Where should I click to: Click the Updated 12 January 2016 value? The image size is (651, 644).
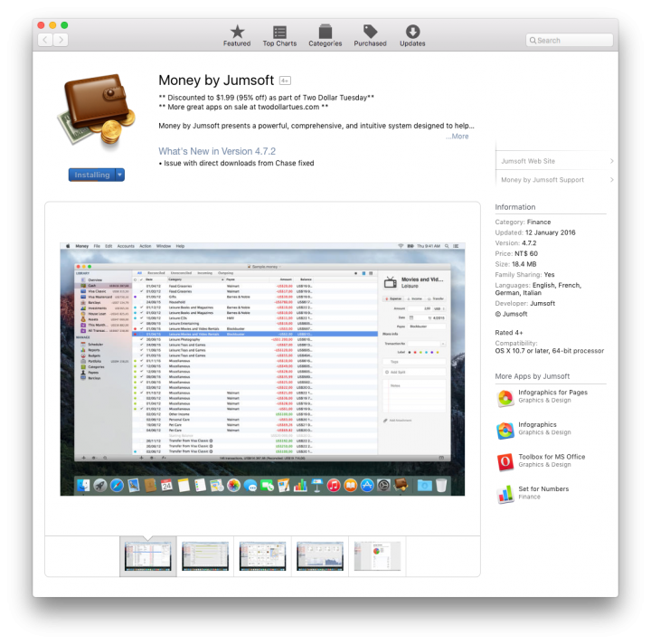coord(550,232)
